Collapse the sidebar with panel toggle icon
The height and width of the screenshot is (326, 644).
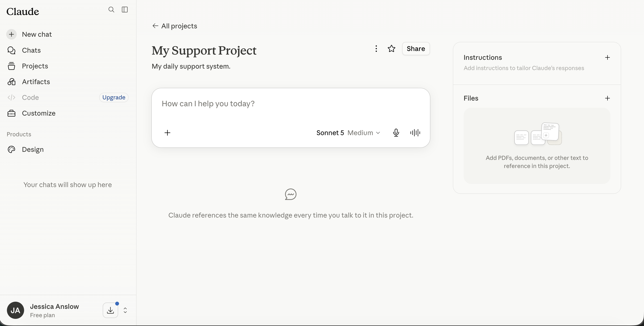(x=125, y=10)
